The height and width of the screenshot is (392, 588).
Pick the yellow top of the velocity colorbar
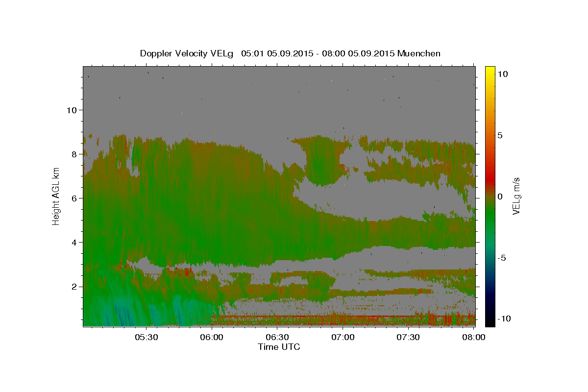490,70
